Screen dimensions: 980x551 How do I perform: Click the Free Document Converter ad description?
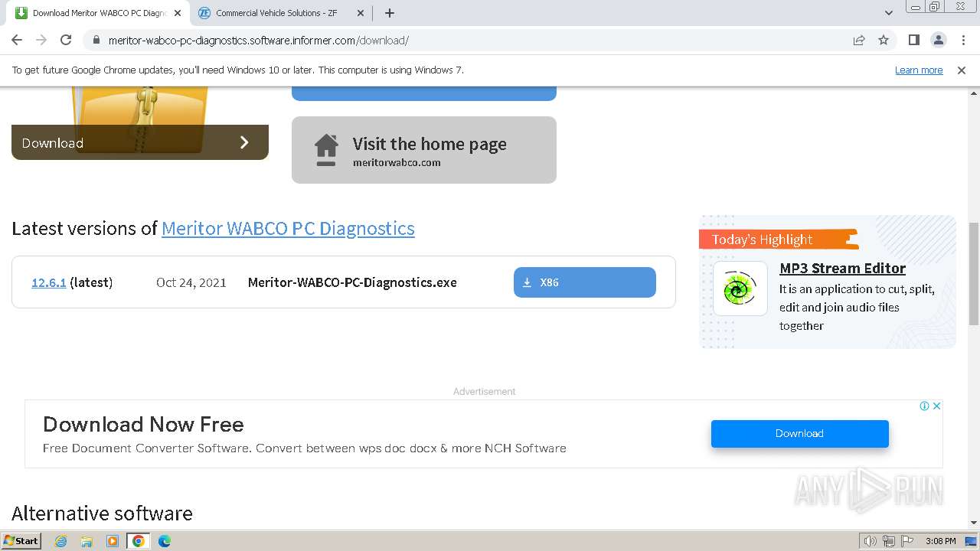point(305,448)
